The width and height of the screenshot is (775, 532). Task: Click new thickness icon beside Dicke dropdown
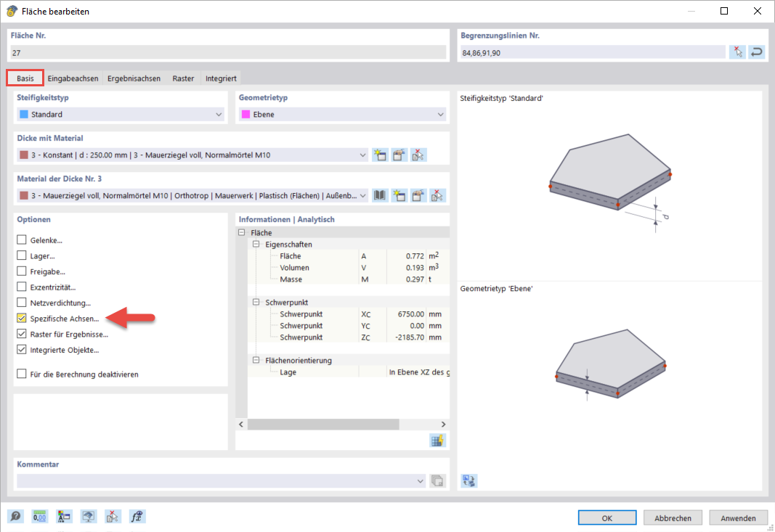pyautogui.click(x=380, y=155)
